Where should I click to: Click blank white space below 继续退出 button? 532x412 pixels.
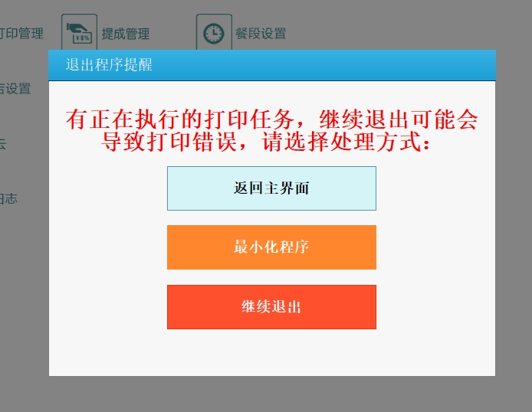click(271, 352)
